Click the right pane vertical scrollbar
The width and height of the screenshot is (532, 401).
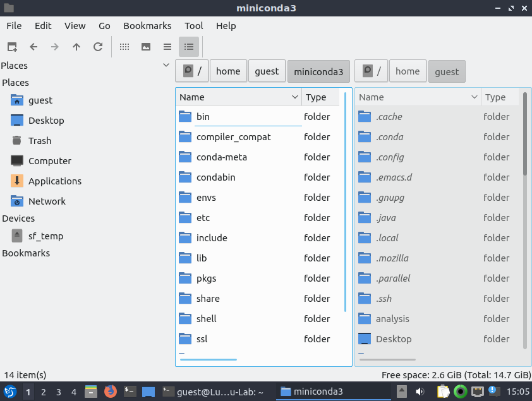(525, 133)
